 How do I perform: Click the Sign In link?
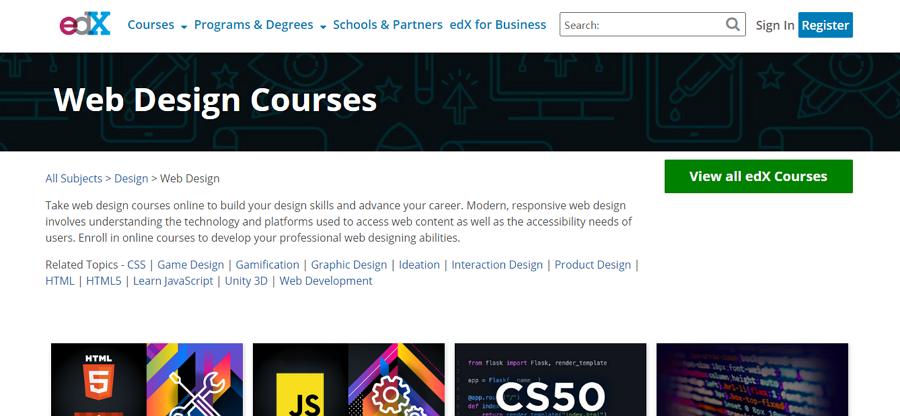pos(775,25)
